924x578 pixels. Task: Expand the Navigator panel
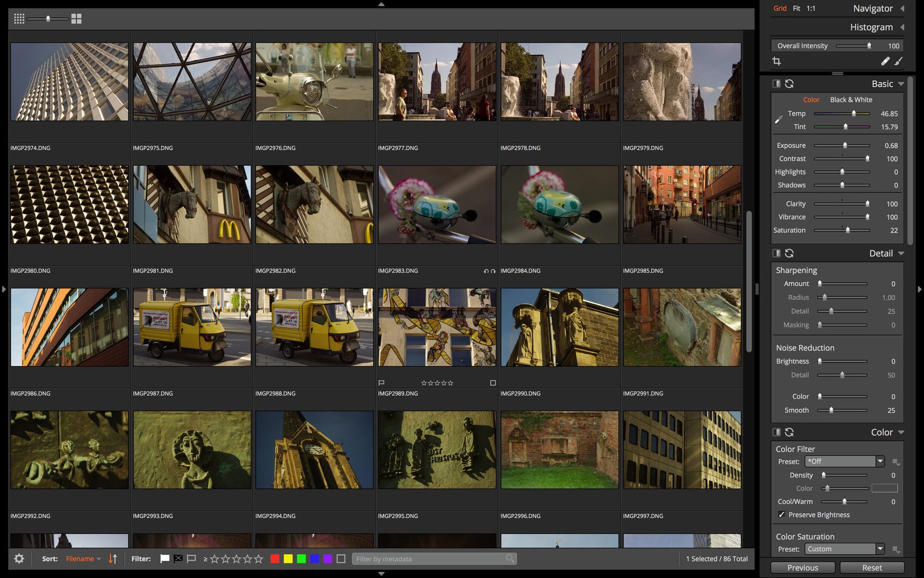coord(903,9)
